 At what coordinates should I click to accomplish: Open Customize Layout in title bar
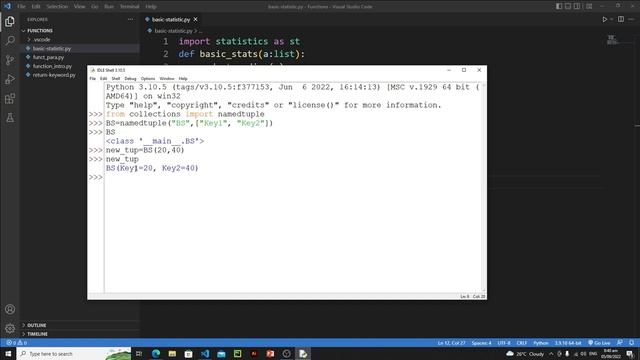pyautogui.click(x=589, y=6)
